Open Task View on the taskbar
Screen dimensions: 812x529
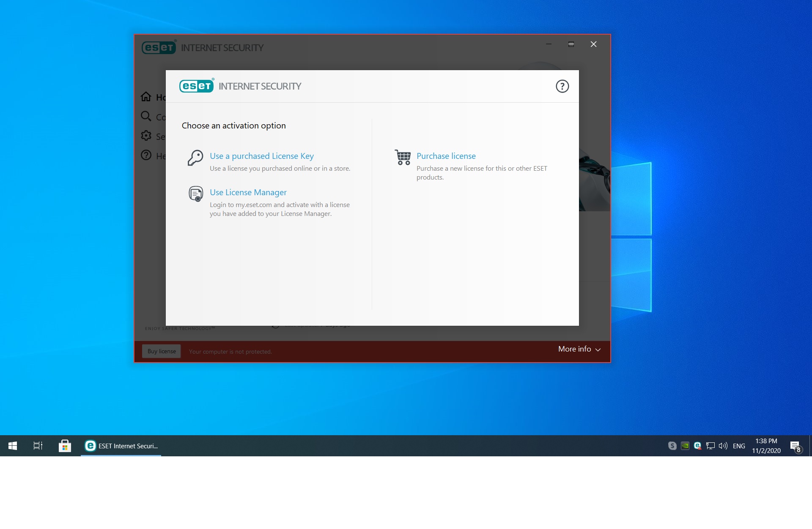38,446
